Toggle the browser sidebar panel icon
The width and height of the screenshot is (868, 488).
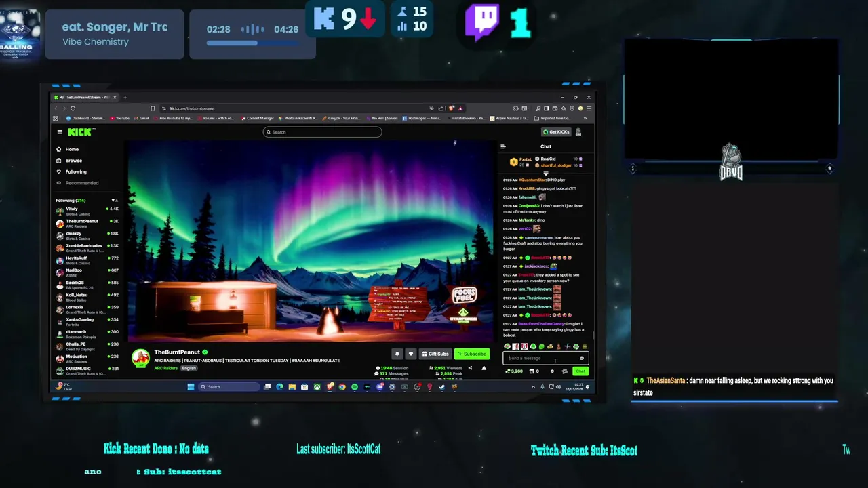pyautogui.click(x=547, y=108)
